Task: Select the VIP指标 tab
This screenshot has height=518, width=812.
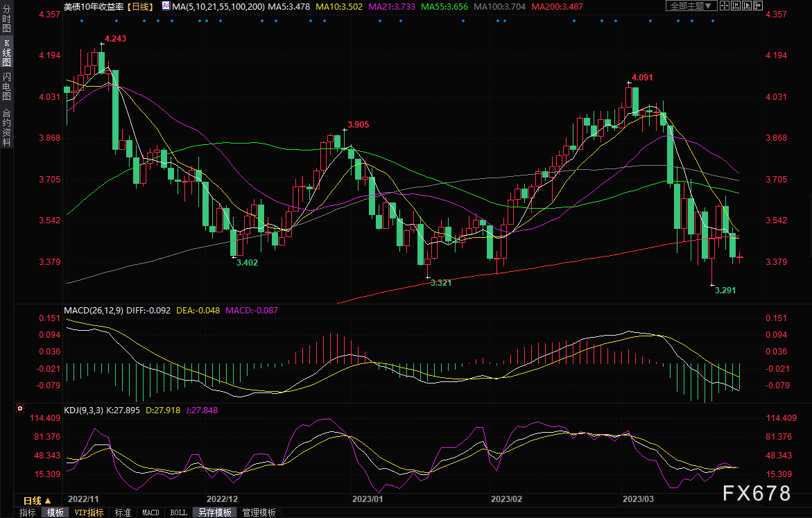Action: pos(89,512)
